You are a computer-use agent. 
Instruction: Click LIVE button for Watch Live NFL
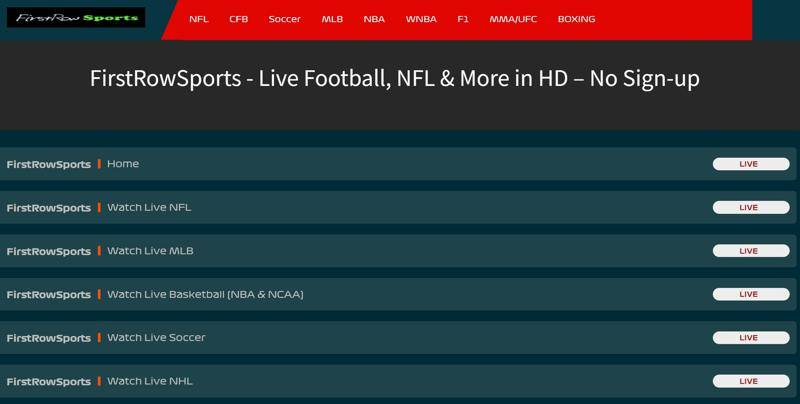[x=751, y=207]
